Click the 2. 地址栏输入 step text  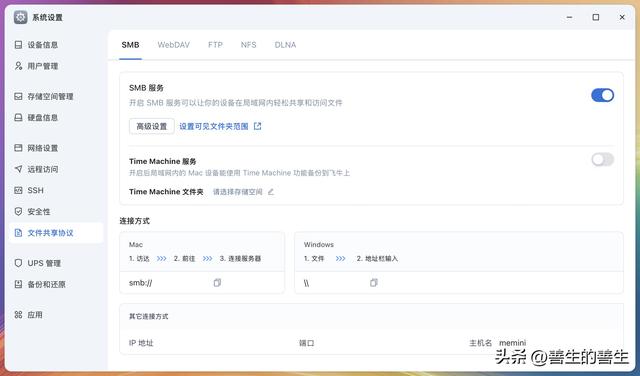point(377,258)
